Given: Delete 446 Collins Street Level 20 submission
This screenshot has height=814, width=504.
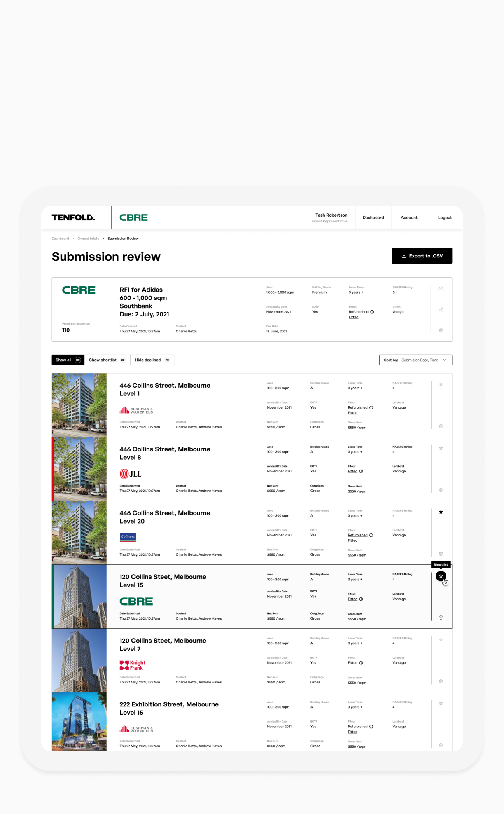Looking at the screenshot, I should pos(441,554).
